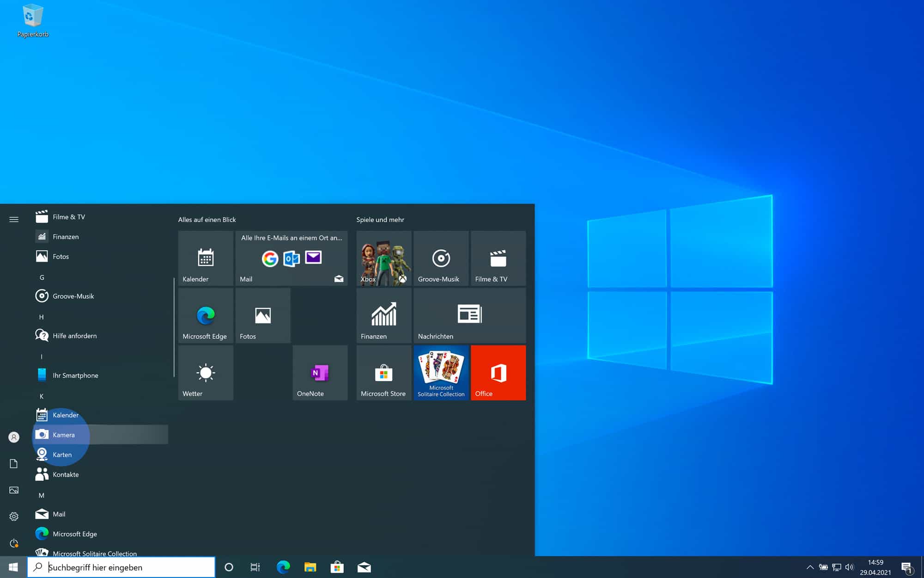The width and height of the screenshot is (924, 578).
Task: Launch the Office tile
Action: (498, 373)
